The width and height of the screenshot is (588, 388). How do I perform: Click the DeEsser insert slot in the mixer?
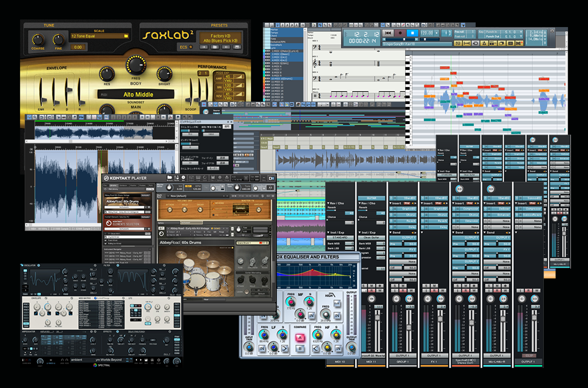tap(496, 209)
